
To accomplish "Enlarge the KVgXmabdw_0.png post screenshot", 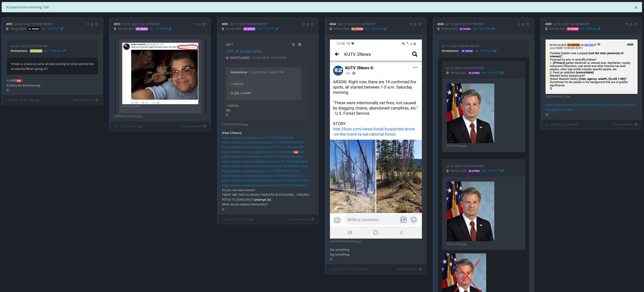I will coord(591,67).
